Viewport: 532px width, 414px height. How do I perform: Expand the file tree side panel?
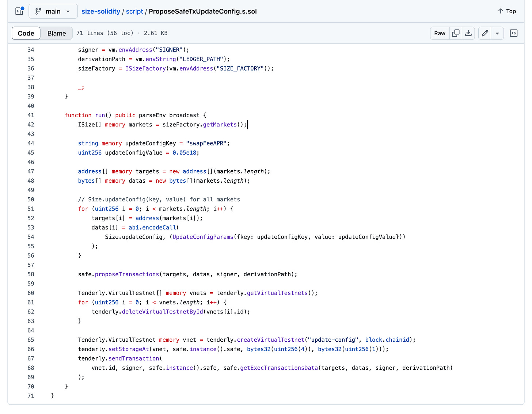19,11
